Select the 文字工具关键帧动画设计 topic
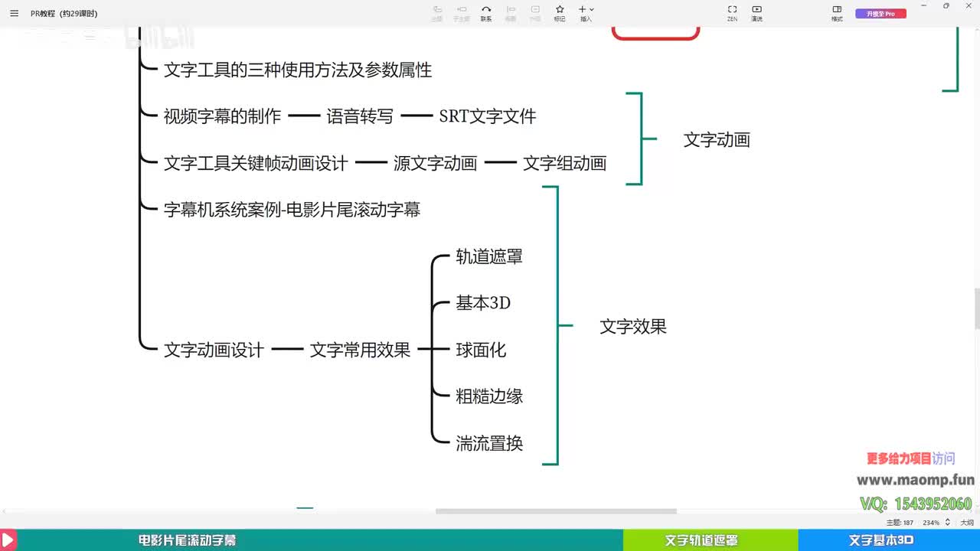This screenshot has height=551, width=980. 256,163
